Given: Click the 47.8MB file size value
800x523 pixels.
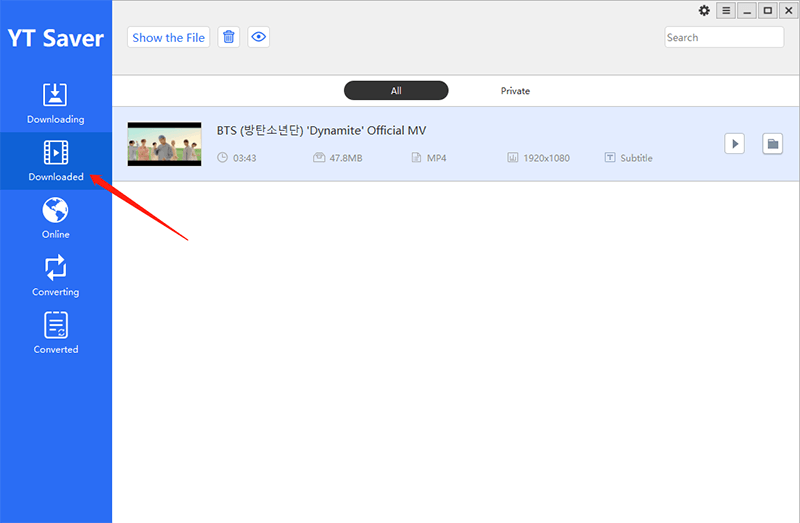Looking at the screenshot, I should click(345, 158).
